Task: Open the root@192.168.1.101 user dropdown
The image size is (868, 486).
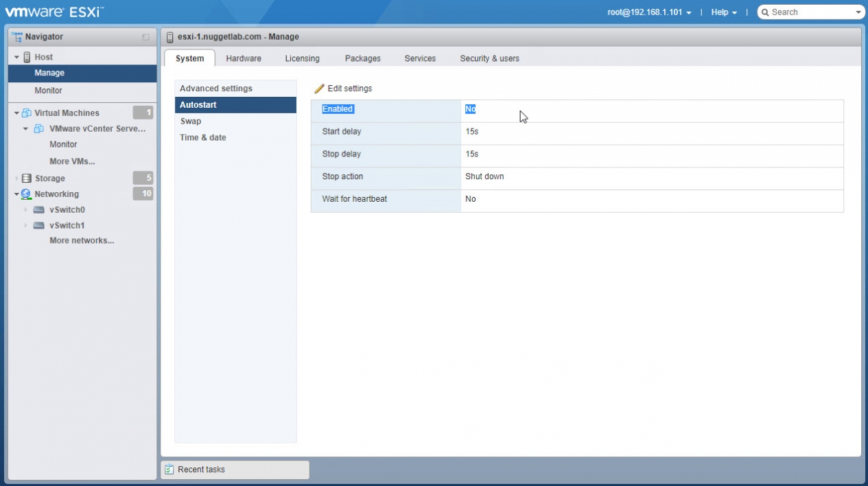Action: [649, 12]
